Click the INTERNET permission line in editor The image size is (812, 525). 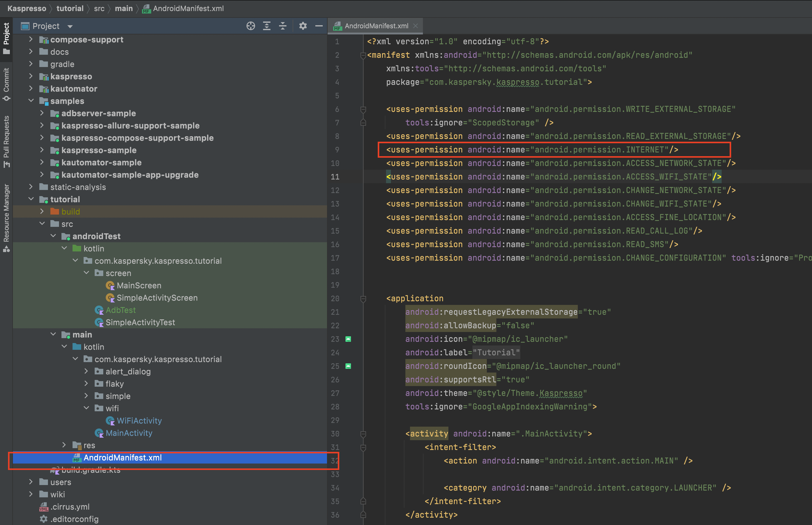(532, 150)
